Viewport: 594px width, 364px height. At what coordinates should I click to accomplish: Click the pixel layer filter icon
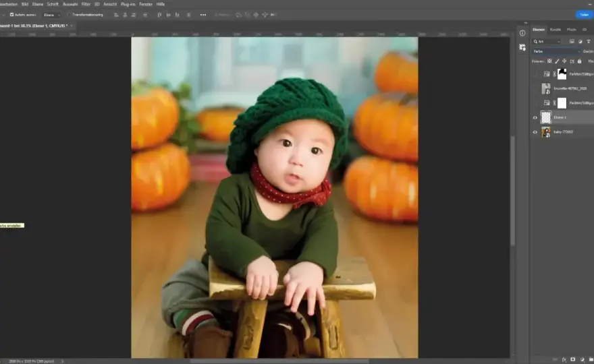tap(572, 42)
